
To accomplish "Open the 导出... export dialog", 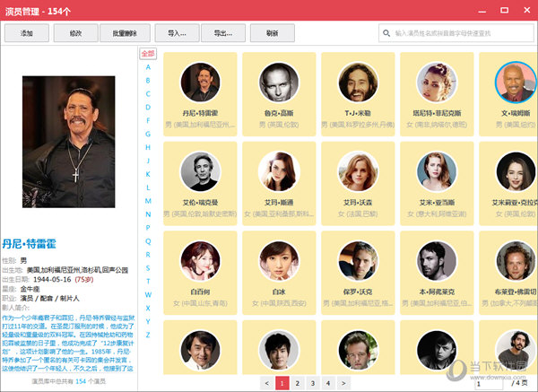I will [223, 33].
